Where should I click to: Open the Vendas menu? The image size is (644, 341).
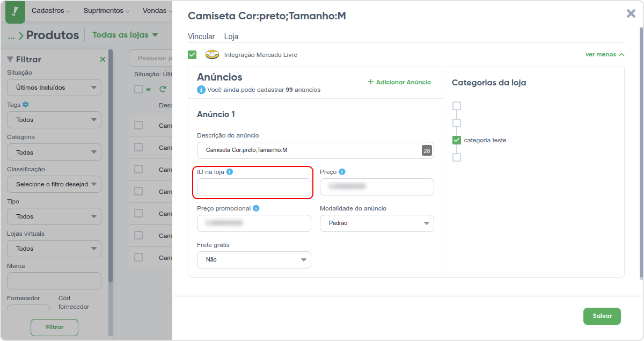pos(157,11)
